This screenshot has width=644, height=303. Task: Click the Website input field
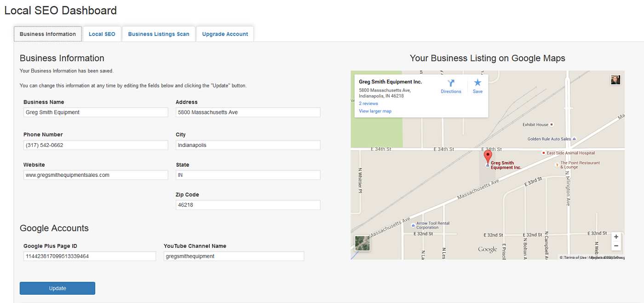tap(96, 175)
